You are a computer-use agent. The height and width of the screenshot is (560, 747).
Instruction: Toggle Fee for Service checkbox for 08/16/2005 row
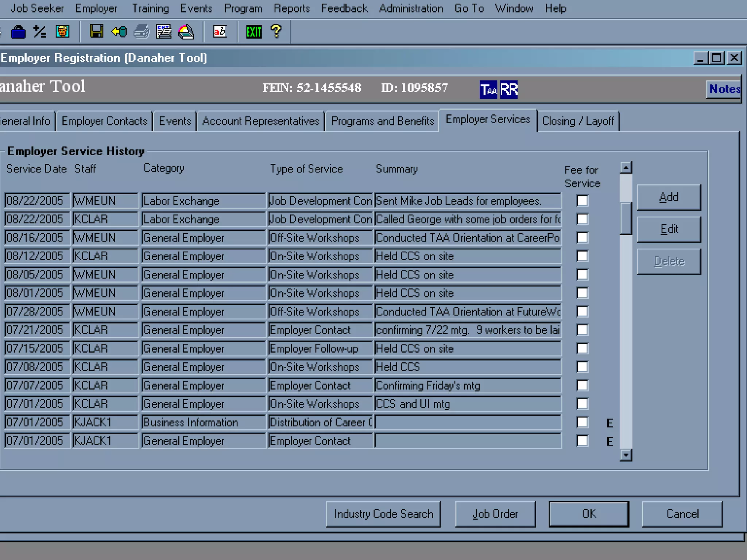pos(582,238)
